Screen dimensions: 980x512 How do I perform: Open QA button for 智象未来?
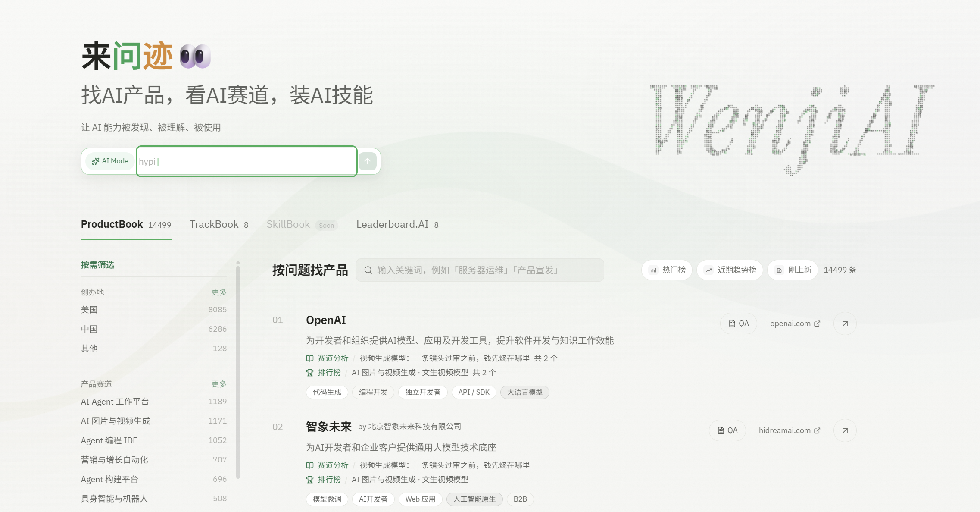(727, 430)
